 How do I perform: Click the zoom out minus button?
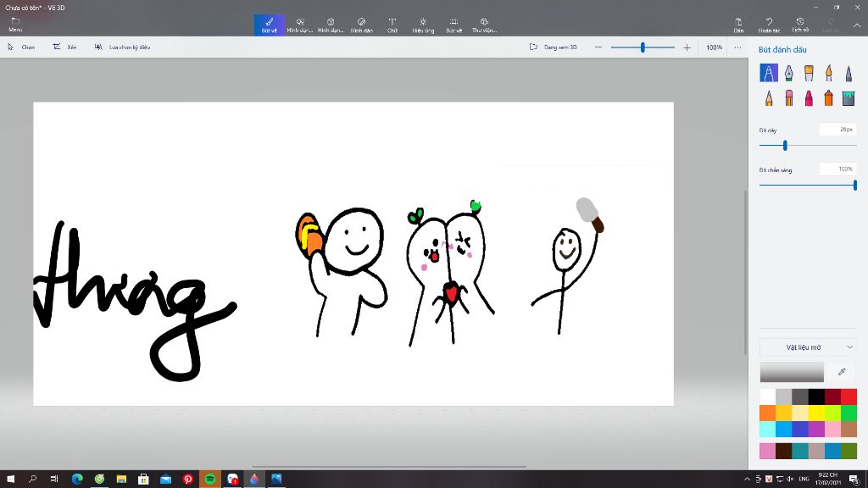point(598,47)
